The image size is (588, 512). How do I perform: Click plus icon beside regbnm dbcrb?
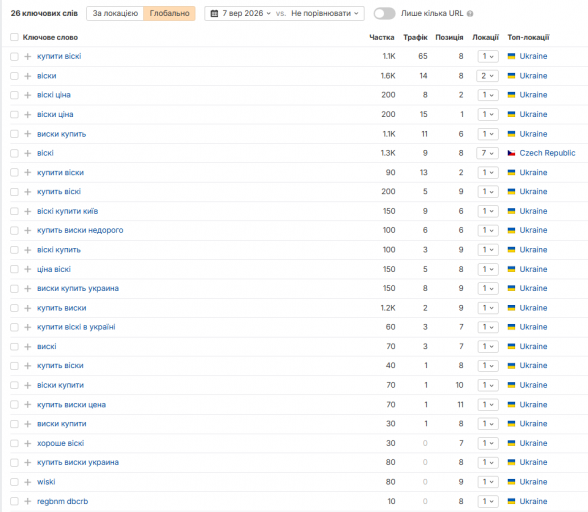(27, 501)
